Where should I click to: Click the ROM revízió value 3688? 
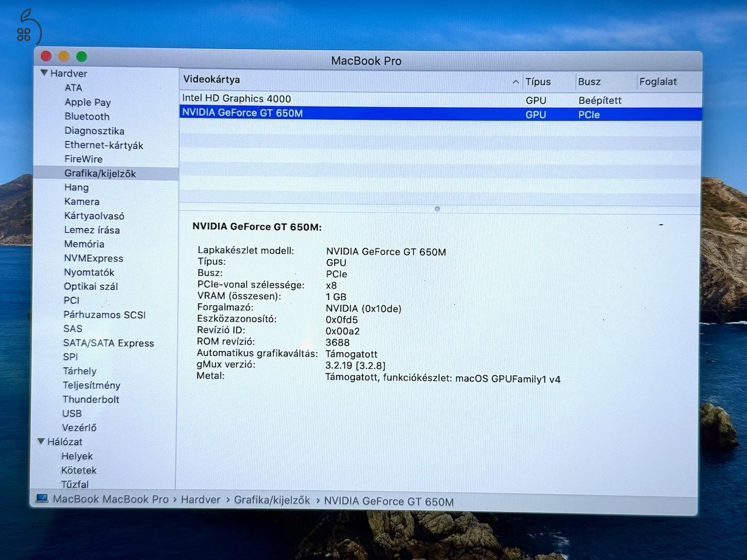click(x=337, y=343)
